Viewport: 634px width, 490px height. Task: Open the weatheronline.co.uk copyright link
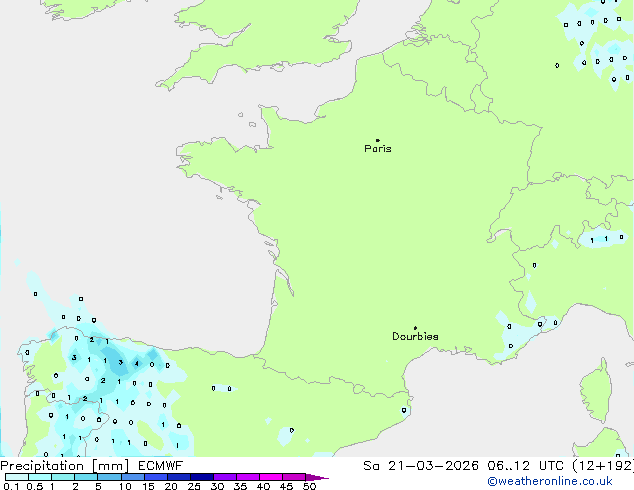550,481
